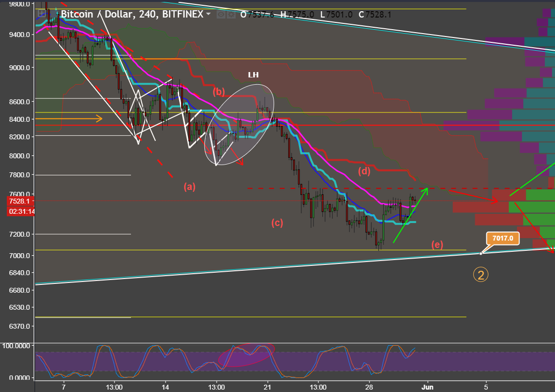Click the current price tag 7528.1
Viewport: 555px width, 392px height.
point(20,201)
